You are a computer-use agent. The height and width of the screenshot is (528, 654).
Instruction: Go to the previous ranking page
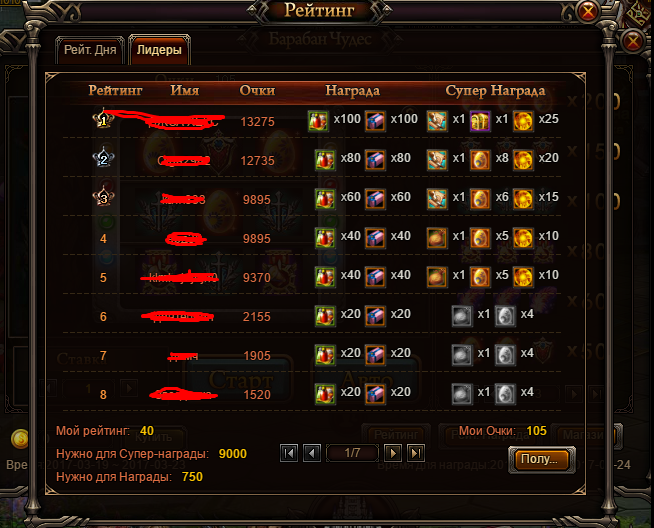point(312,453)
